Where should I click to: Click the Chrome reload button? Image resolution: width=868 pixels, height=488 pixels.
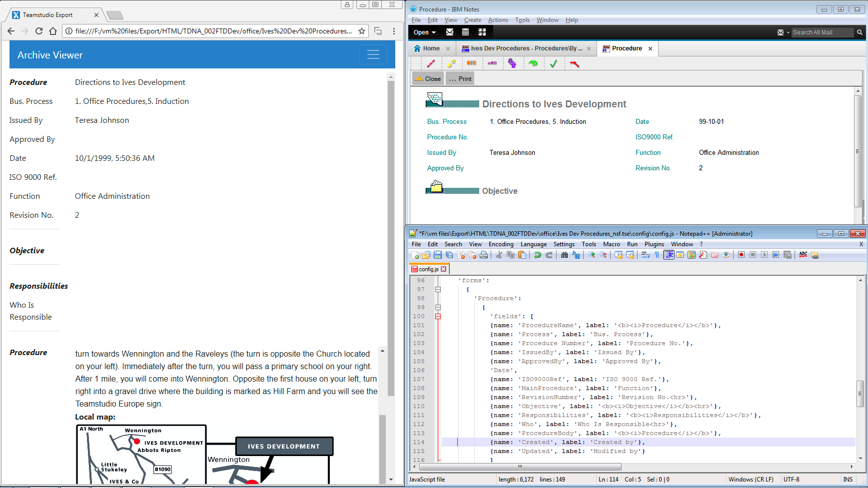(39, 31)
